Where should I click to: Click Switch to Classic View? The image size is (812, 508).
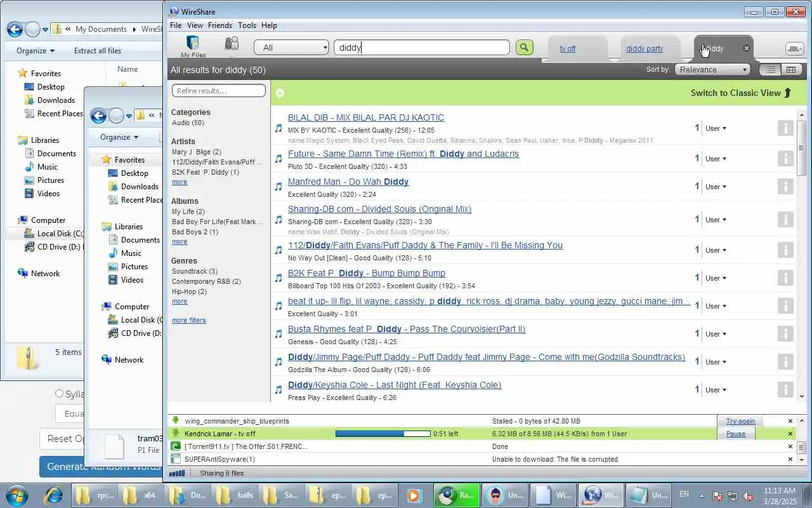[x=741, y=93]
